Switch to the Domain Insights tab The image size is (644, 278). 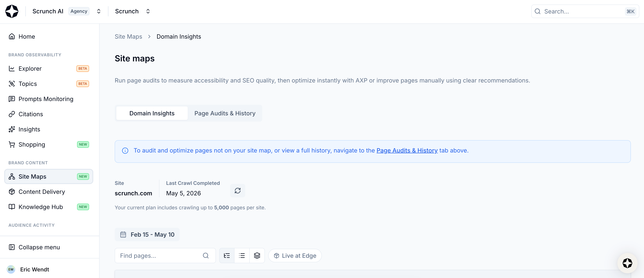coord(152,113)
